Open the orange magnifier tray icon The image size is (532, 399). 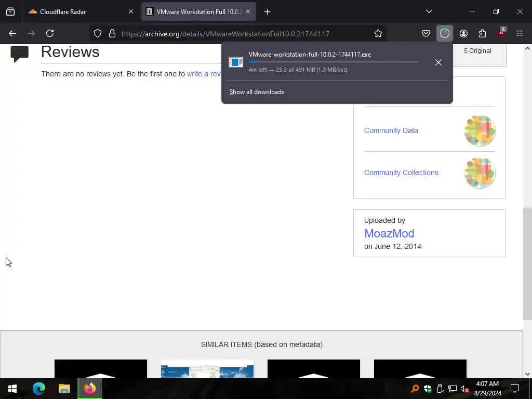pyautogui.click(x=415, y=389)
